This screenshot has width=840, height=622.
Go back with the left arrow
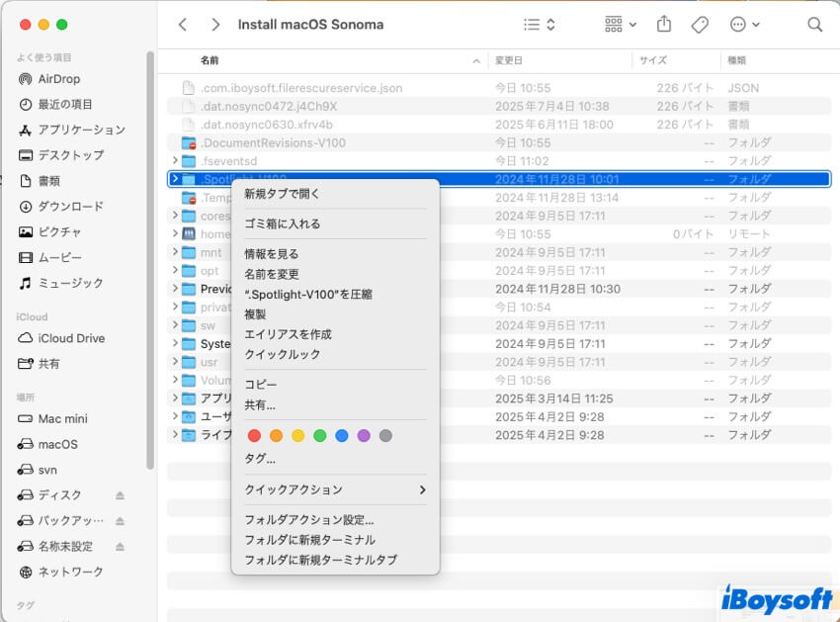[x=183, y=25]
